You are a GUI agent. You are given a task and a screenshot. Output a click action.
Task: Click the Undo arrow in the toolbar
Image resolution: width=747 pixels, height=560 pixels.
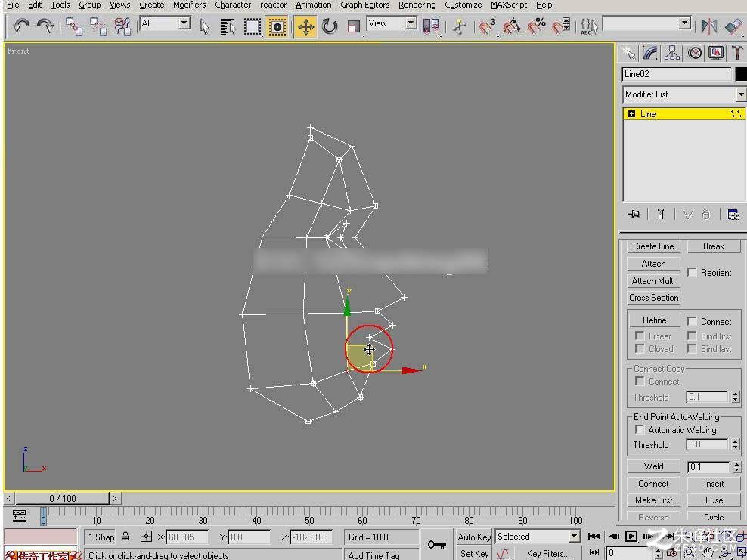20,26
